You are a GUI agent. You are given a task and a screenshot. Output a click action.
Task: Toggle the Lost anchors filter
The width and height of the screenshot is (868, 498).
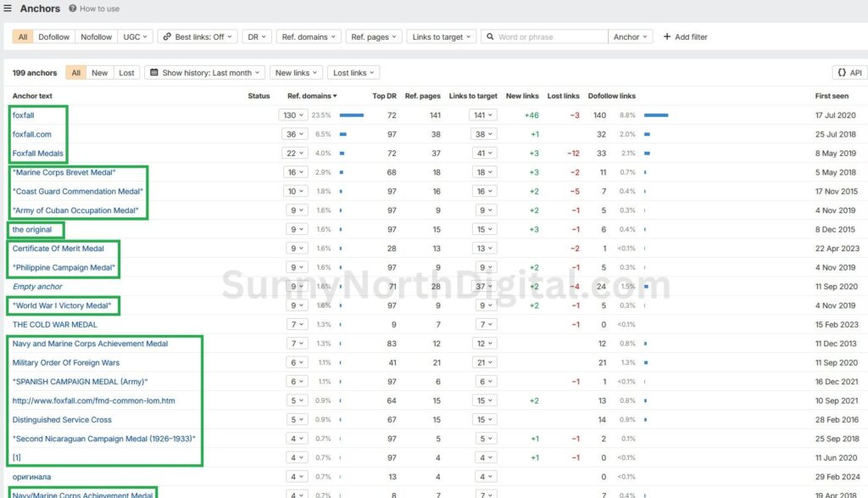coord(126,73)
